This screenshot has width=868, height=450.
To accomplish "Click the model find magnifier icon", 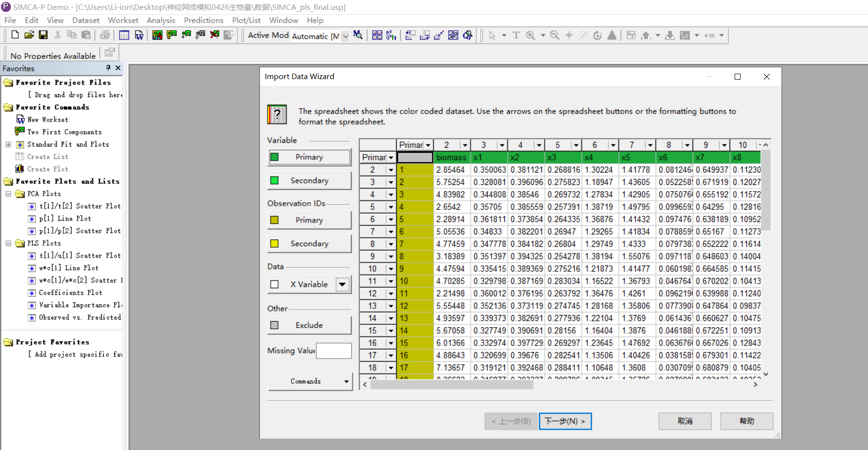I will (358, 35).
